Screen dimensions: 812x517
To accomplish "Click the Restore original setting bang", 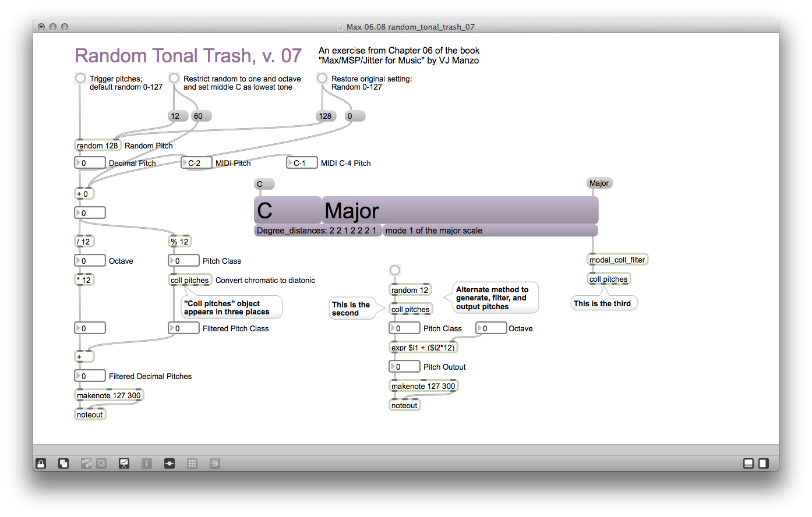I will click(322, 78).
